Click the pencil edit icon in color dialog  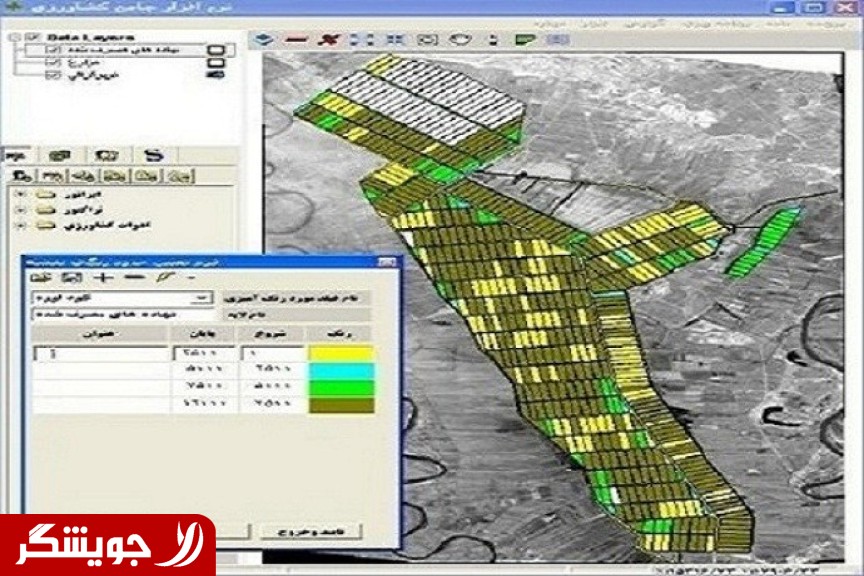click(x=163, y=277)
